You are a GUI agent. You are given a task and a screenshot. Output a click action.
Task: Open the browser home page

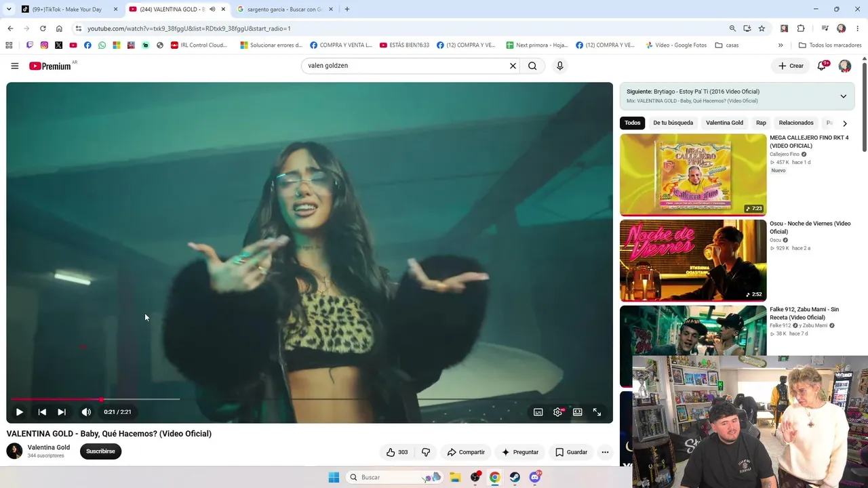(59, 28)
